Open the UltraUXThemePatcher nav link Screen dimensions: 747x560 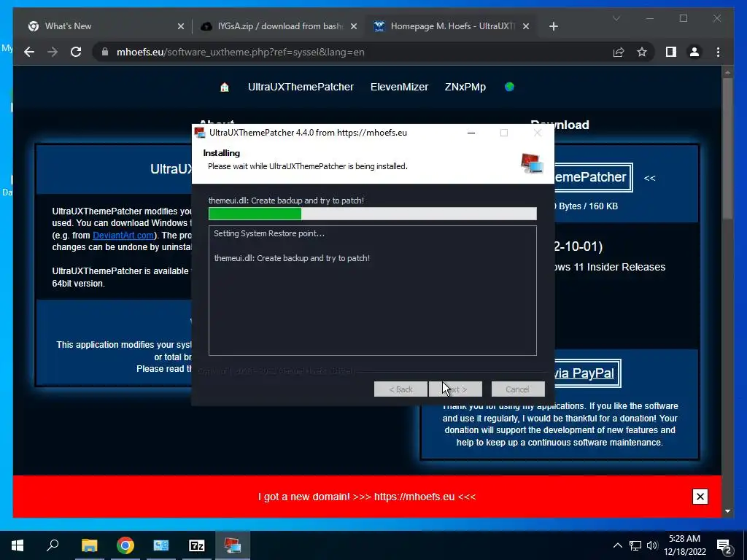click(x=301, y=87)
